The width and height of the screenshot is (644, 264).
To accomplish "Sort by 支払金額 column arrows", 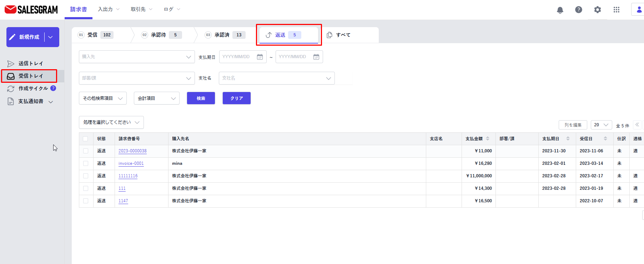I will tap(488, 139).
